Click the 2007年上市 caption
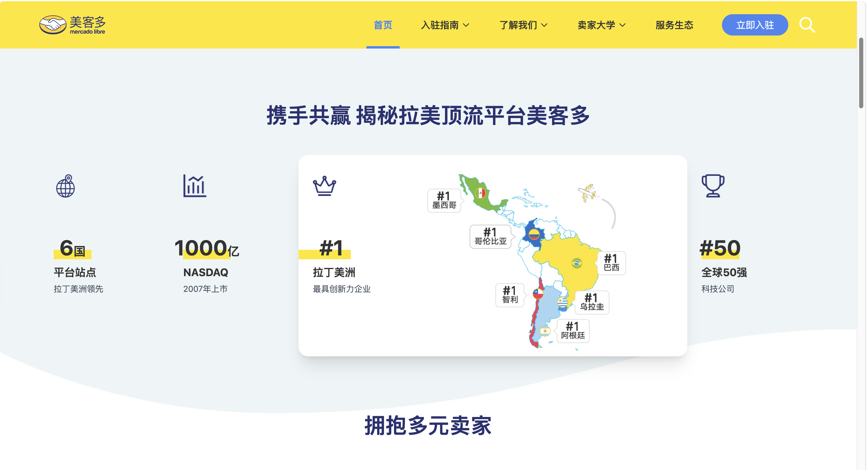The image size is (868, 470). pyautogui.click(x=205, y=289)
